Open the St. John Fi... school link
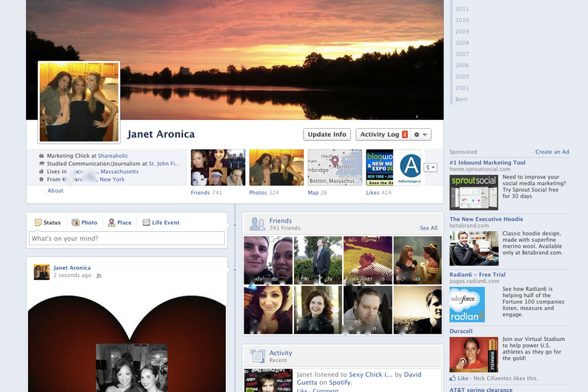 click(x=164, y=164)
